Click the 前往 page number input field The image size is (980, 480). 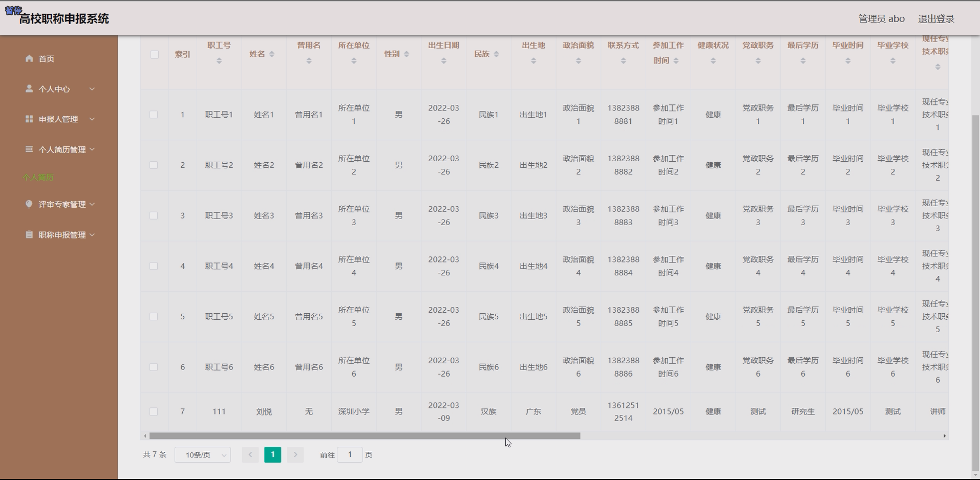[350, 454]
